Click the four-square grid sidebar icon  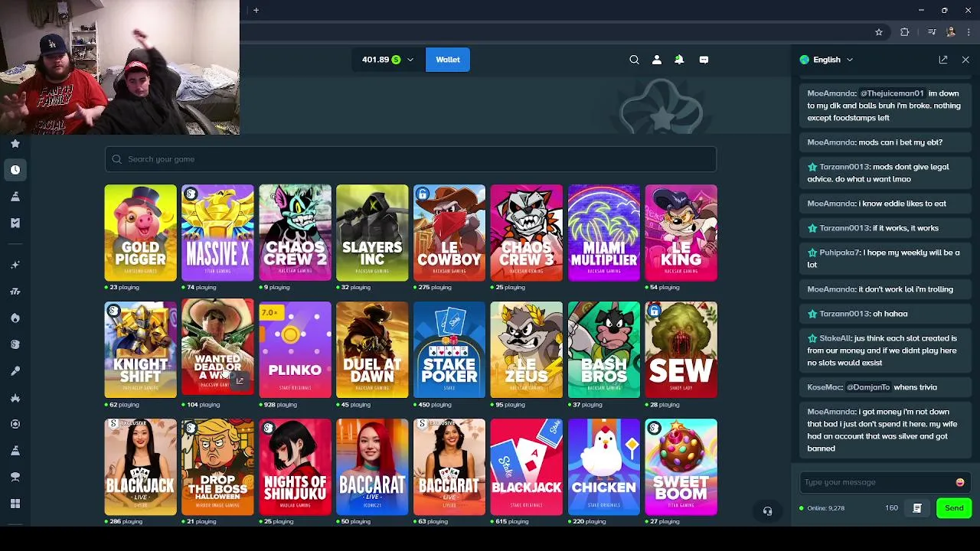pyautogui.click(x=15, y=504)
